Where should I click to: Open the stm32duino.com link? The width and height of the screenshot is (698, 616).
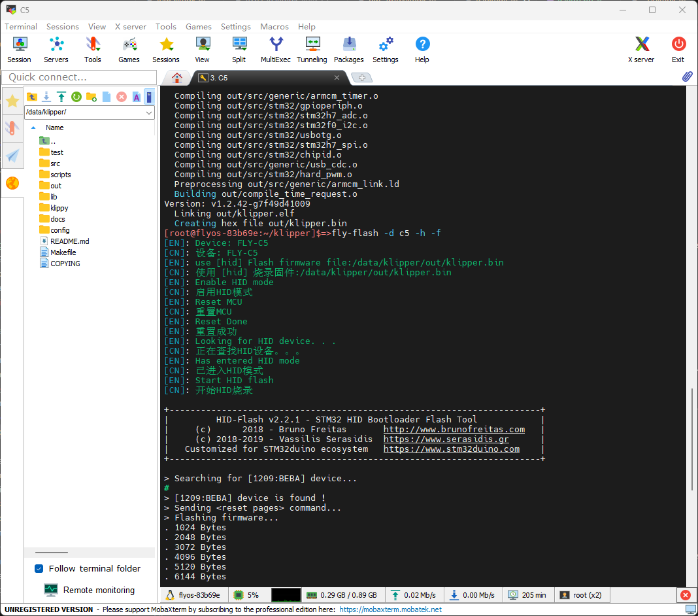(452, 449)
